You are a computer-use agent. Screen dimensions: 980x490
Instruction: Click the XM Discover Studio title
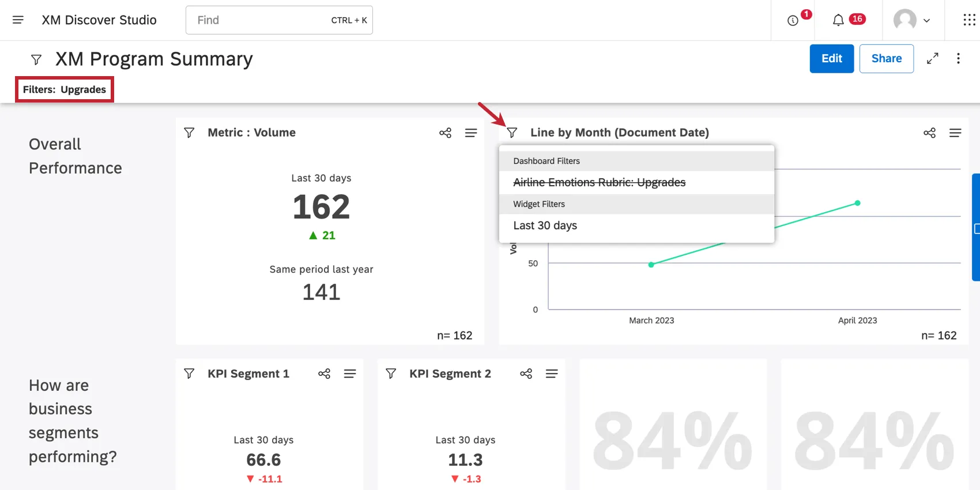(x=99, y=20)
